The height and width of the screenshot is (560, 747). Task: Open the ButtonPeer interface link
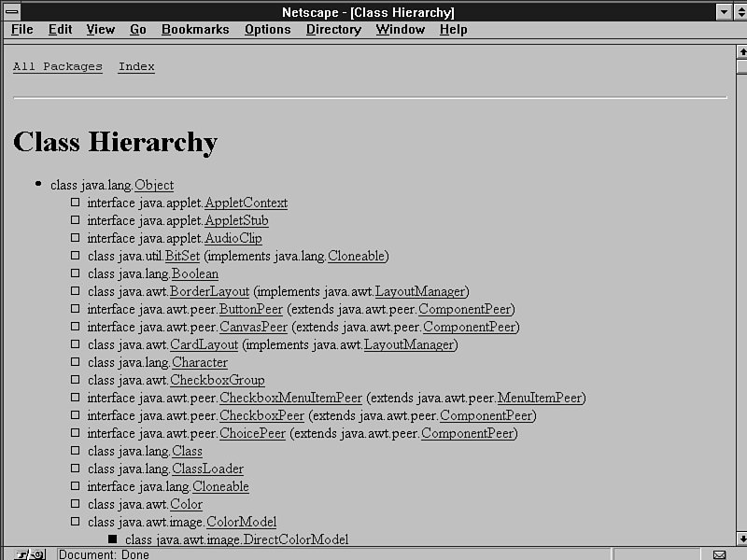(251, 310)
